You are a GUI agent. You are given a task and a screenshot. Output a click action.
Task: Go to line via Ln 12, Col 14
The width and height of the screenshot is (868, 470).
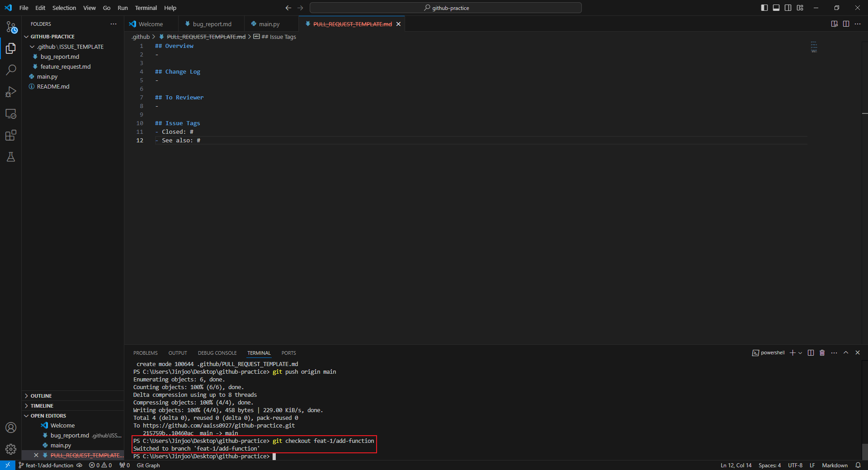(x=736, y=465)
